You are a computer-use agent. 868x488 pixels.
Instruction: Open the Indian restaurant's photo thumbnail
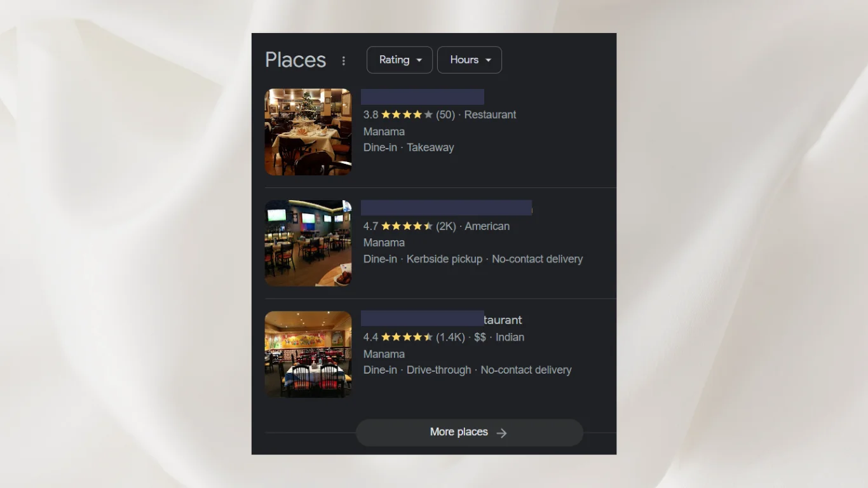point(308,354)
